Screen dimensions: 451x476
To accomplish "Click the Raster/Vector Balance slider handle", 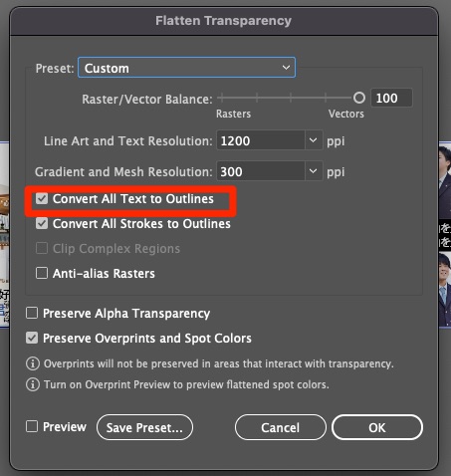I will [x=359, y=98].
